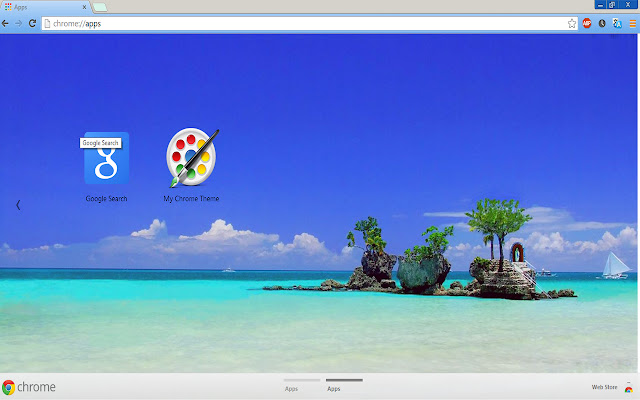
Task: Reload the page with the refresh icon
Action: coord(33,23)
